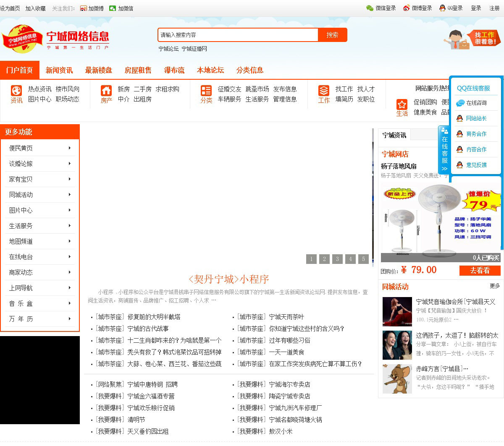The width and height of the screenshot is (504, 446).
Task: Click the 去看看 button
Action: pyautogui.click(x=480, y=271)
